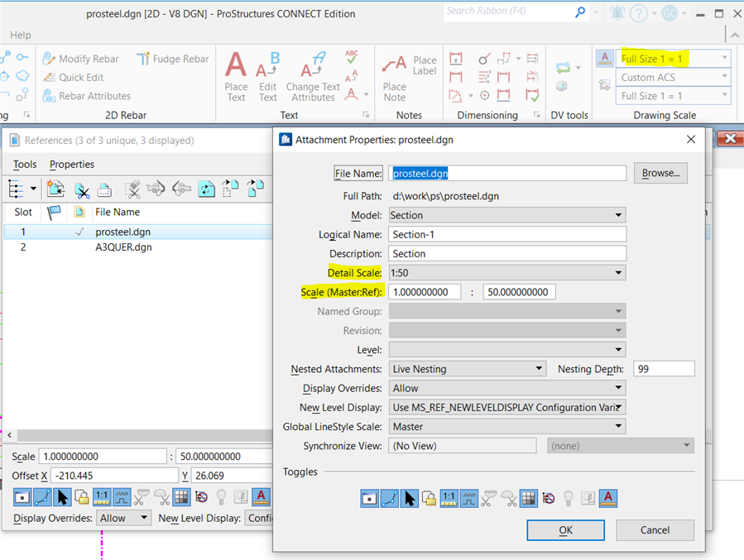The width and height of the screenshot is (744, 560).
Task: Click the Detach or print reference icon
Action: (104, 190)
